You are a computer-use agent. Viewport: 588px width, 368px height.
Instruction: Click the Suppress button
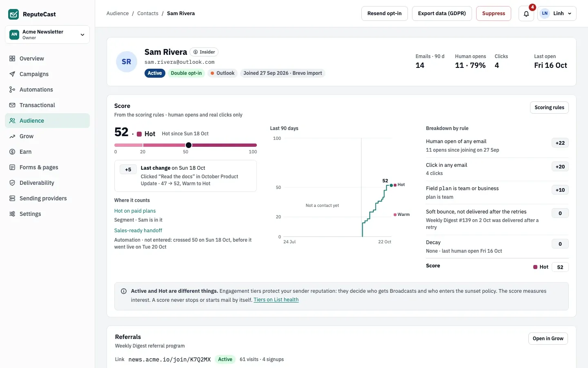[494, 13]
